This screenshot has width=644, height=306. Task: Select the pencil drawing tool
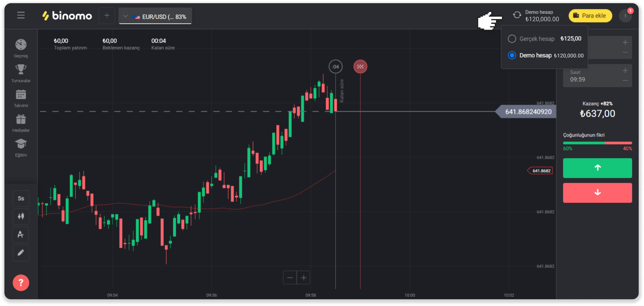pos(21,253)
